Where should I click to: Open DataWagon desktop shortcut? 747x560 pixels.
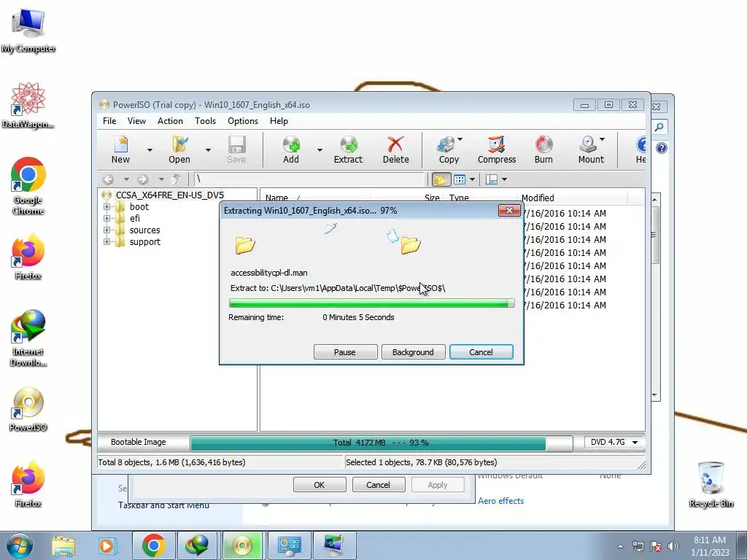[x=28, y=105]
